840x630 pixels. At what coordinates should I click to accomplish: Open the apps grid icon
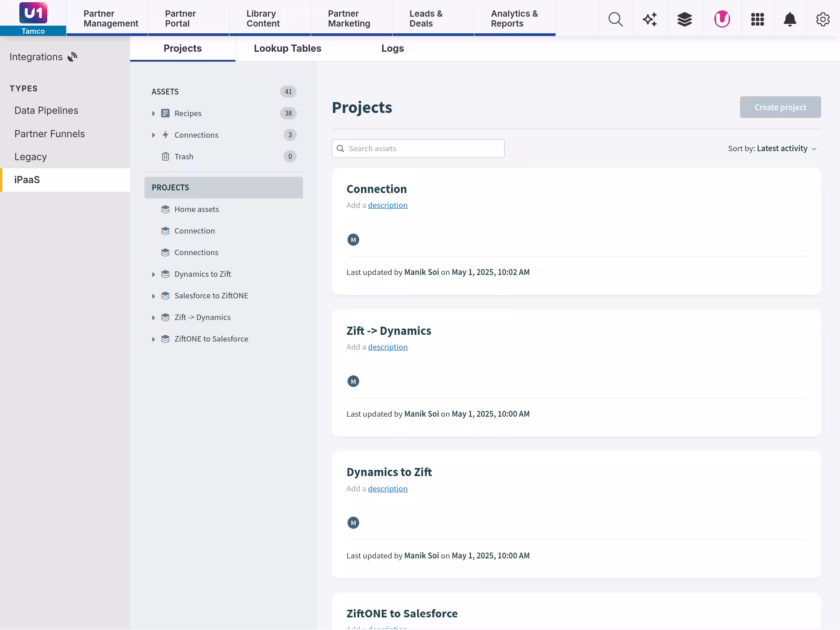757,19
